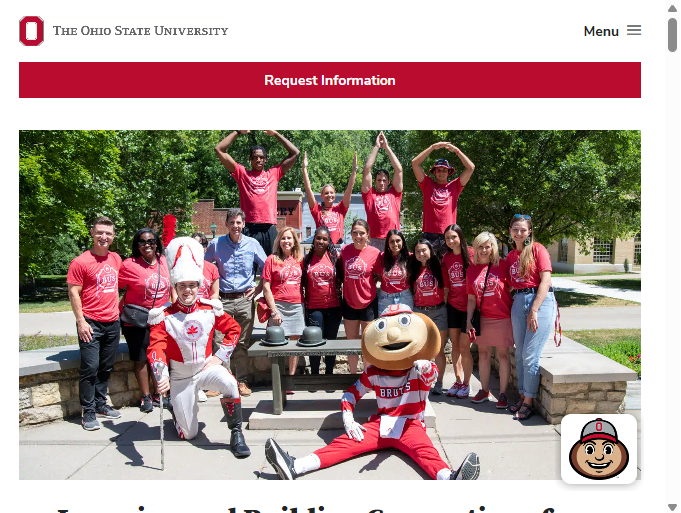Click the Request Information button
This screenshot has width=681, height=513.
coord(330,80)
